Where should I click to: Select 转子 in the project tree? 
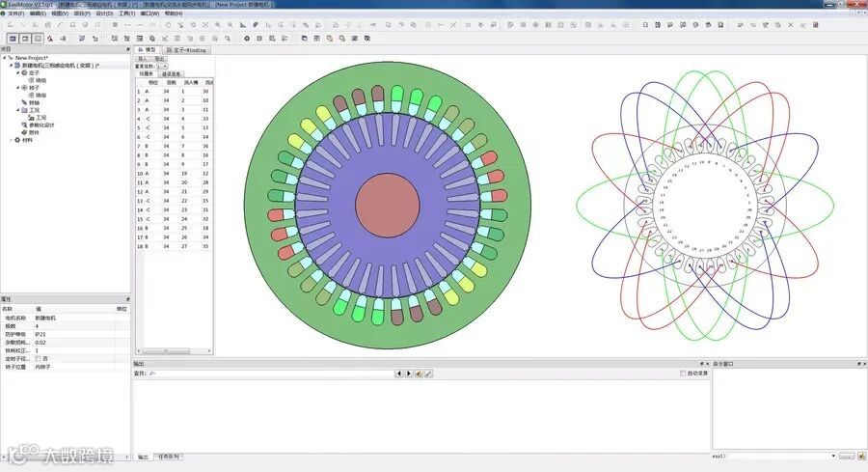click(x=34, y=88)
